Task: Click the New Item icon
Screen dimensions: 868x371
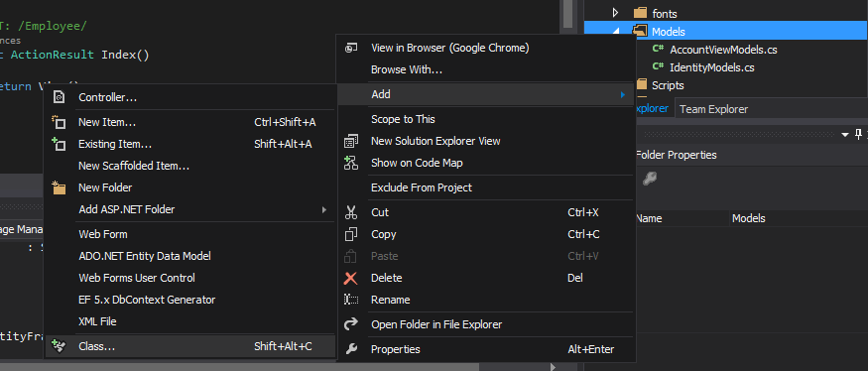Action: 59,122
